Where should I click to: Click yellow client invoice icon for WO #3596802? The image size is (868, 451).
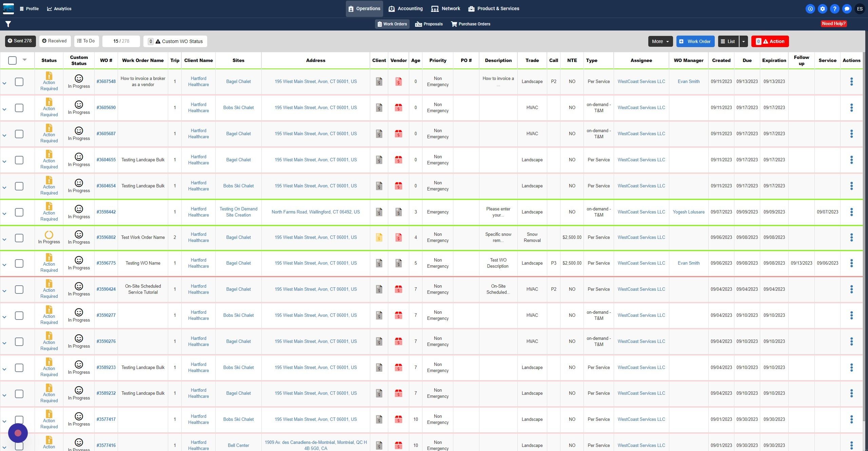coord(379,238)
